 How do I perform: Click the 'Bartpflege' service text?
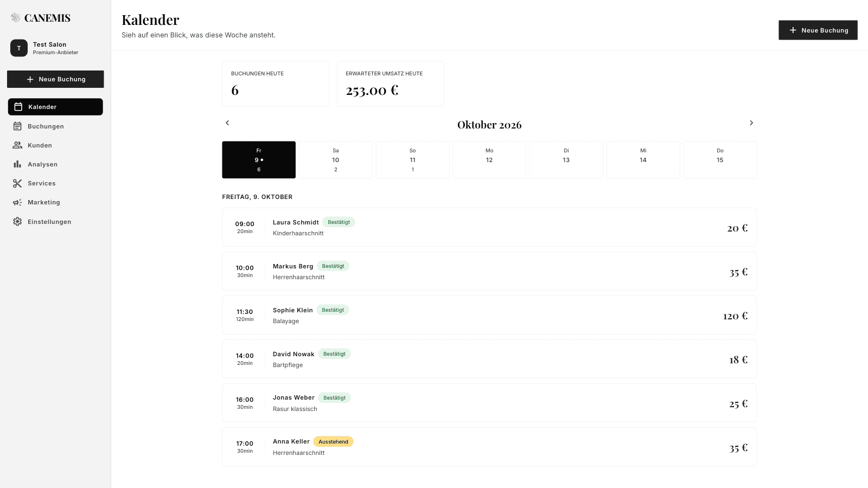point(288,365)
